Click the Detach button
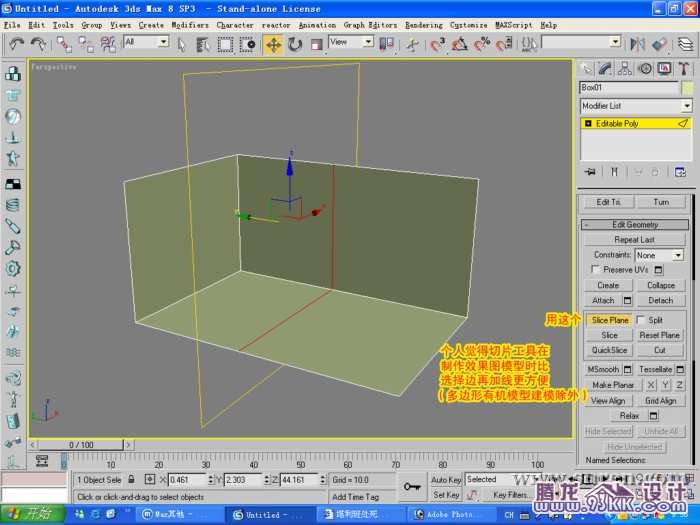The width and height of the screenshot is (700, 525). 661,300
